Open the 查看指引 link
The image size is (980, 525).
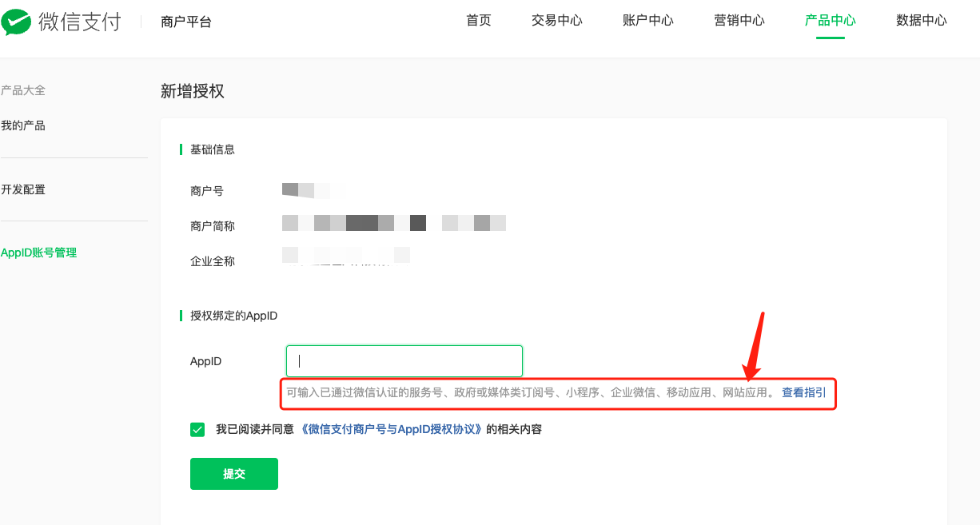(804, 392)
